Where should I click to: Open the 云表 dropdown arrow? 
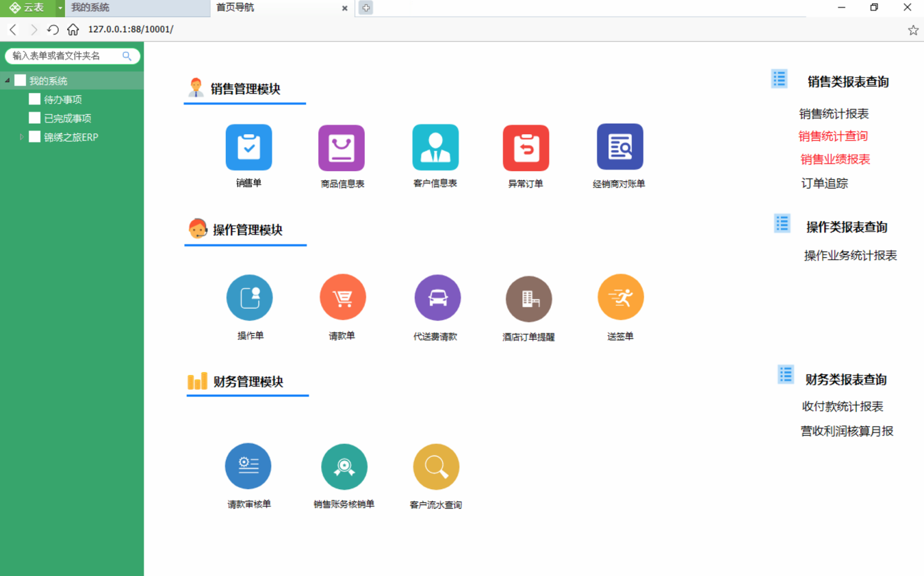tap(60, 8)
